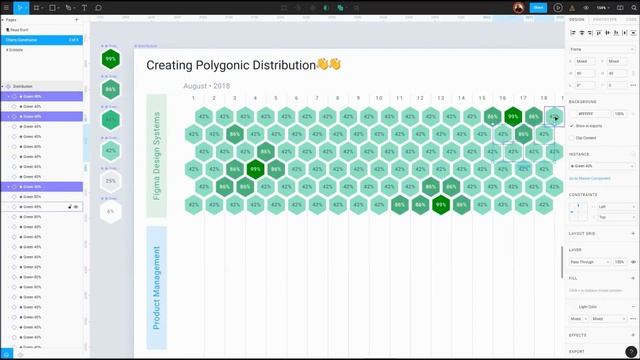640x360 pixels.
Task: Select the 25% hexagon component
Action: [111, 181]
